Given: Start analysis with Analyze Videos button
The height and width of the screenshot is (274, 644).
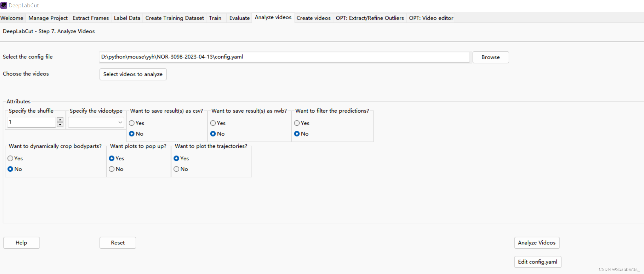Looking at the screenshot, I should (x=537, y=243).
